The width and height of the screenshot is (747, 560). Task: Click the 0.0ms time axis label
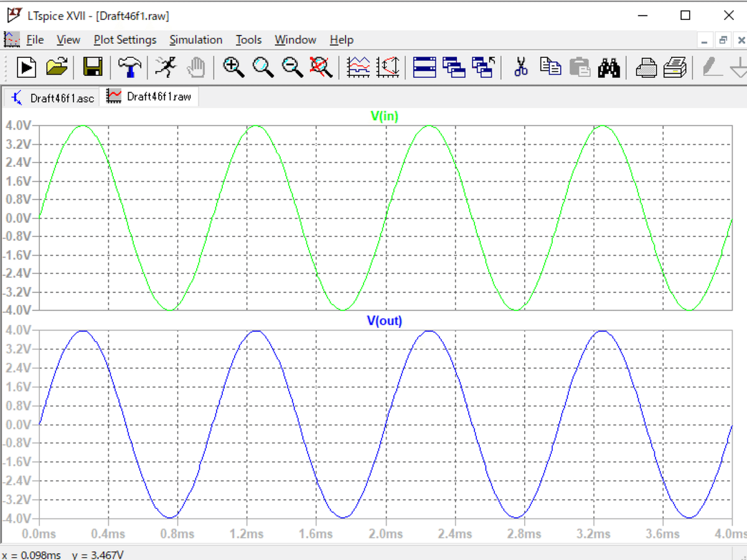point(39,534)
